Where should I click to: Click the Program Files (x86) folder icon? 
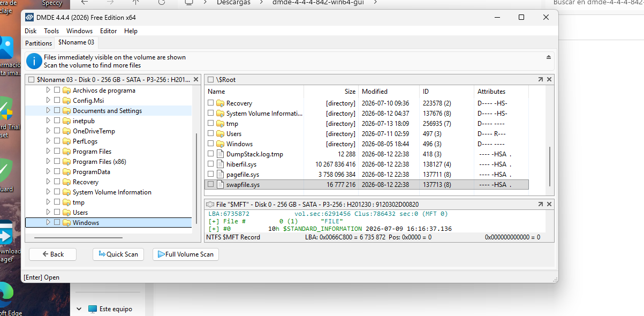pyautogui.click(x=66, y=162)
